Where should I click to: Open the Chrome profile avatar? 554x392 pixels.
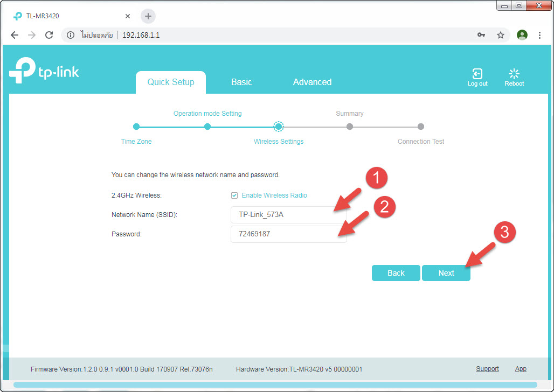(522, 35)
